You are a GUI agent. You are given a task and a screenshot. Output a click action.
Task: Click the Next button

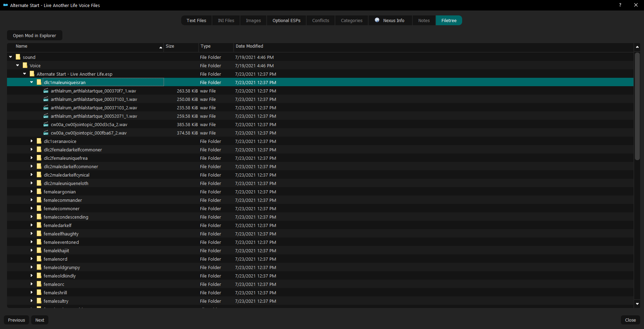point(40,320)
